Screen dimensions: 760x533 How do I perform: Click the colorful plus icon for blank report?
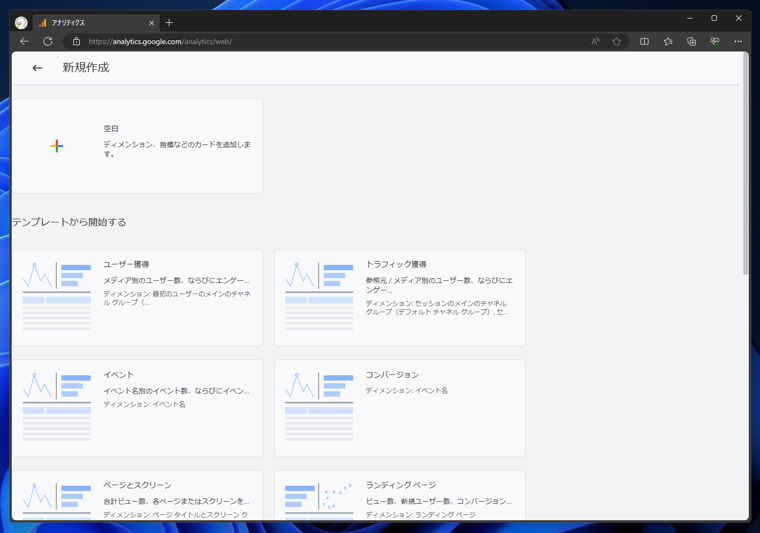tap(57, 146)
